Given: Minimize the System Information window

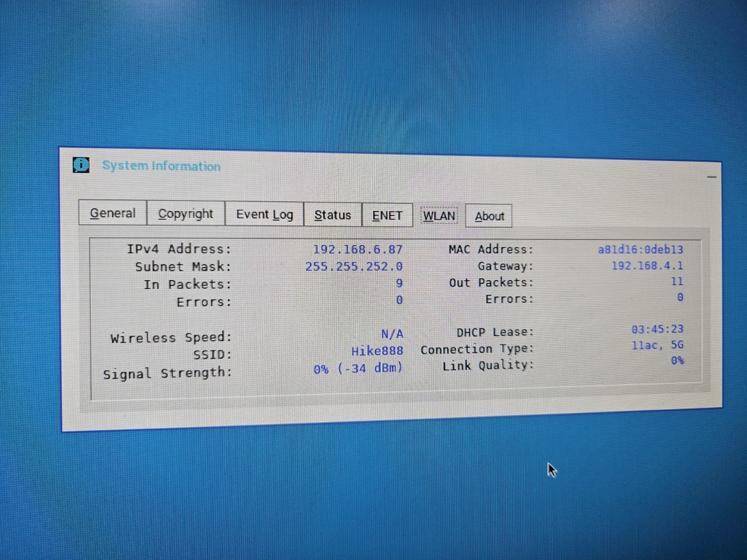Looking at the screenshot, I should click(712, 177).
